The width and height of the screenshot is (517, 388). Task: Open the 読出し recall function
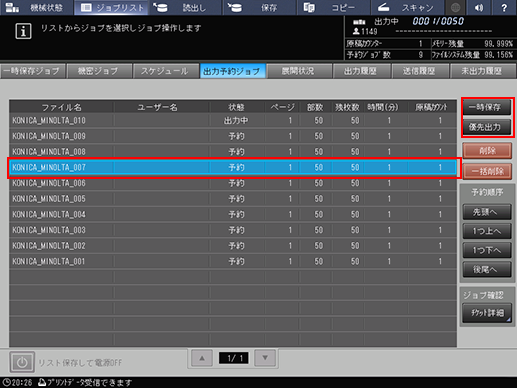(185, 7)
